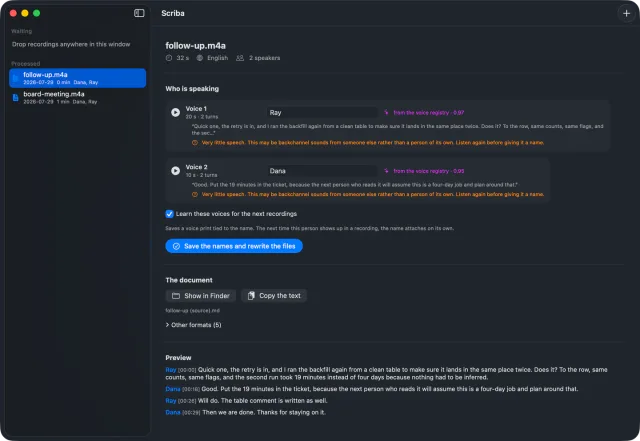Save the names and rewrite the files
This screenshot has height=441, width=640.
234,246
